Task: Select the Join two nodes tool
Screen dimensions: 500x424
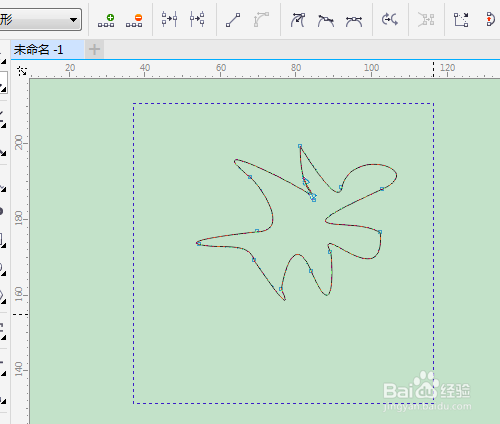Action: [169, 19]
